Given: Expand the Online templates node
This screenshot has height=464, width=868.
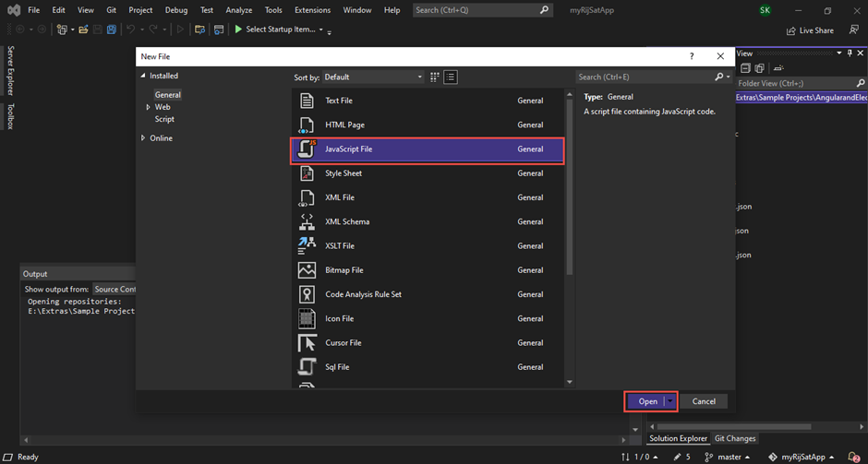Looking at the screenshot, I should [143, 138].
